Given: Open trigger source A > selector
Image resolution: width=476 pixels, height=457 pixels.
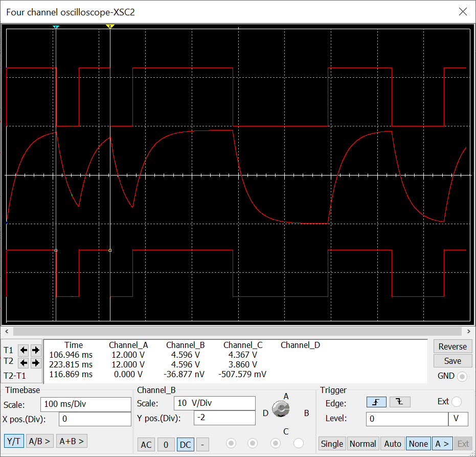Looking at the screenshot, I should pyautogui.click(x=442, y=444).
